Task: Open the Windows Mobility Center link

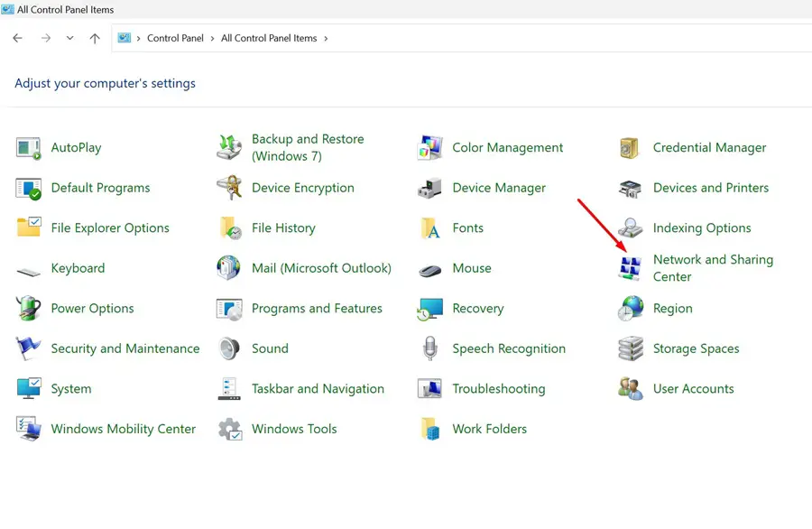Action: pyautogui.click(x=124, y=429)
